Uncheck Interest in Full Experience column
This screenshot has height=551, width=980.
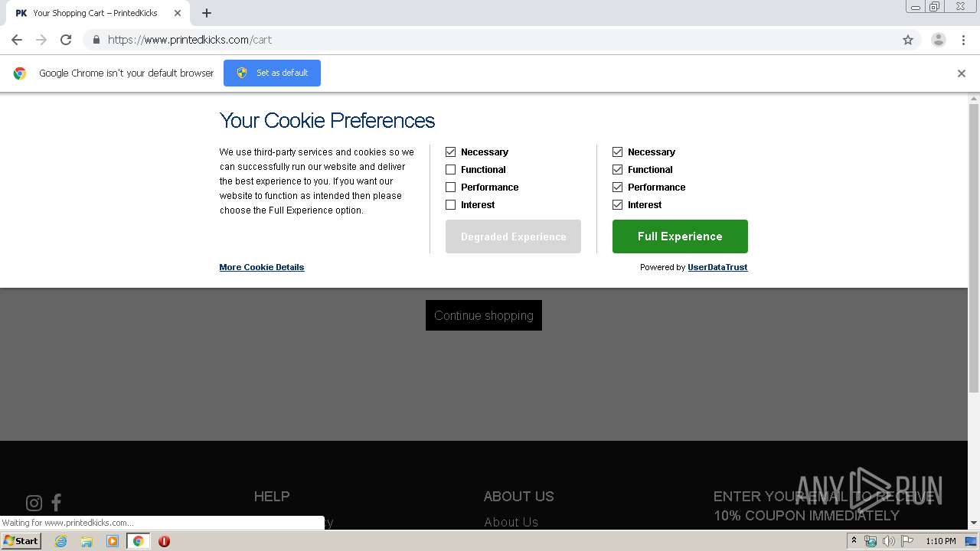[617, 205]
